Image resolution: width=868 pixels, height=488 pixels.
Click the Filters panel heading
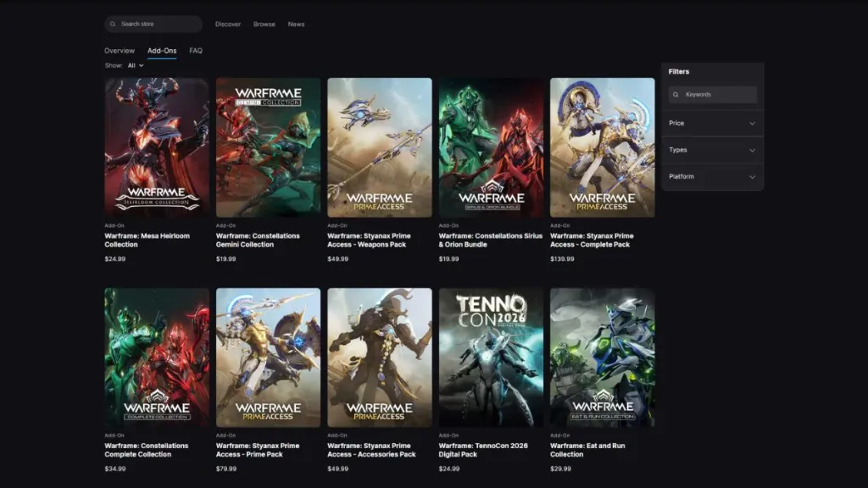(679, 71)
